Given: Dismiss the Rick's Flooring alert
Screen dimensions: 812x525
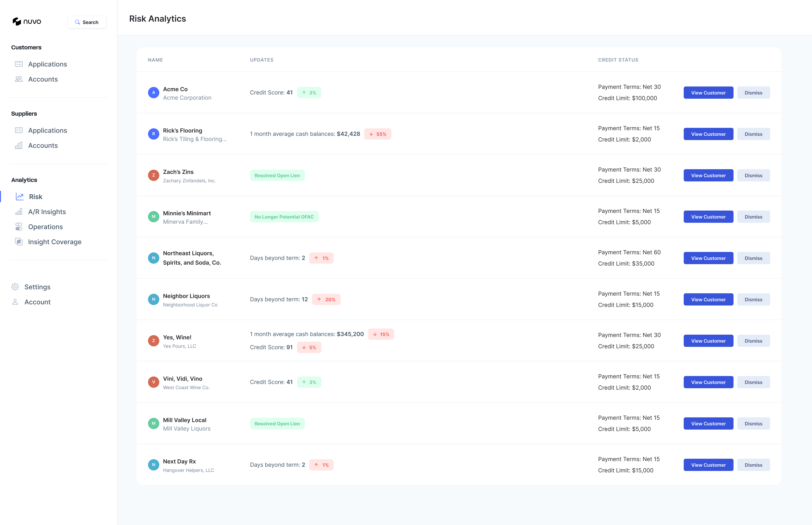Looking at the screenshot, I should pos(753,134).
